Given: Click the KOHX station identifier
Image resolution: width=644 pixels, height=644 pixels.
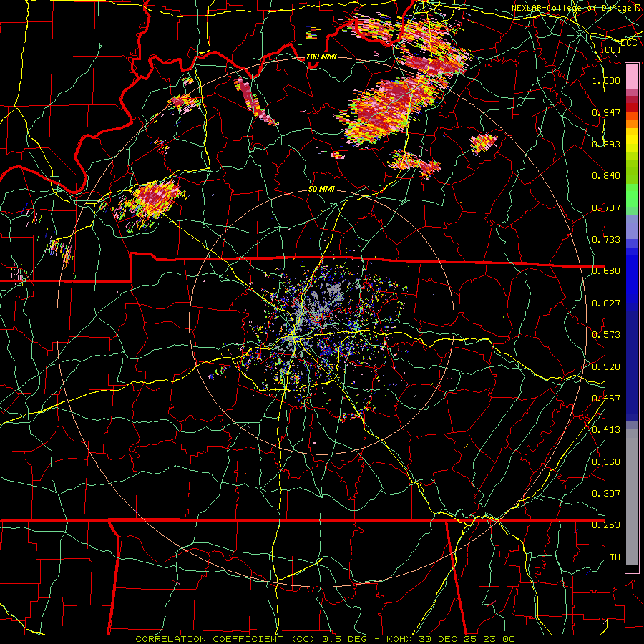Looking at the screenshot, I should (401, 639).
